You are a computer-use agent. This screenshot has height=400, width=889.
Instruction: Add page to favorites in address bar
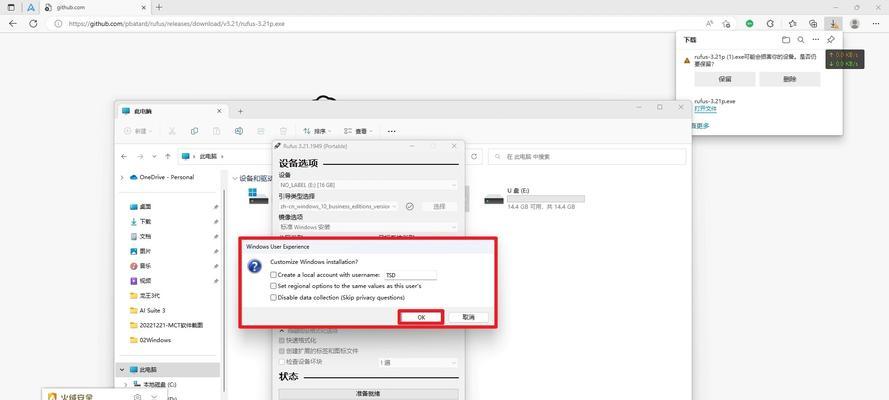coord(726,24)
